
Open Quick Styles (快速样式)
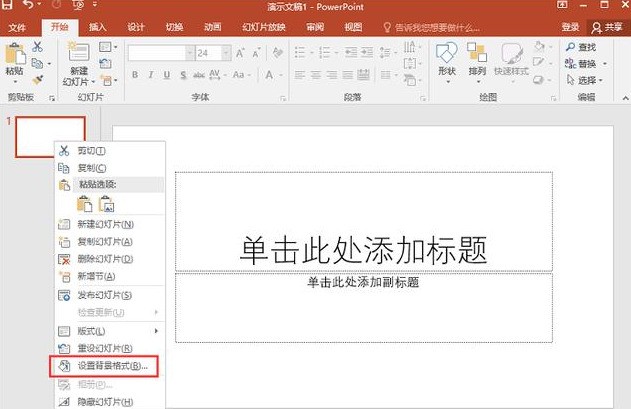point(512,57)
